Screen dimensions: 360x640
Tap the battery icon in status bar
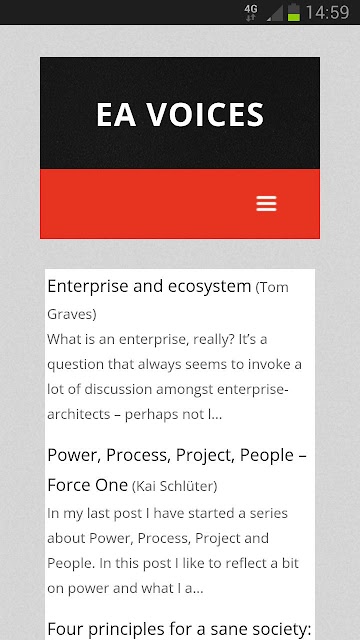point(293,12)
